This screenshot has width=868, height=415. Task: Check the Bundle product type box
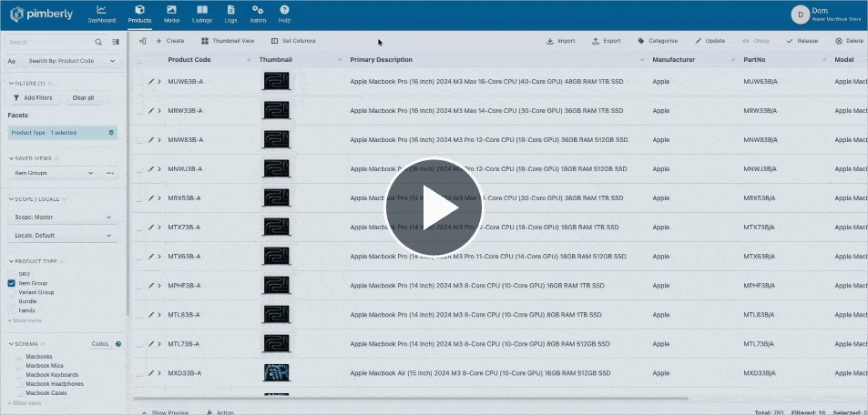pos(11,301)
